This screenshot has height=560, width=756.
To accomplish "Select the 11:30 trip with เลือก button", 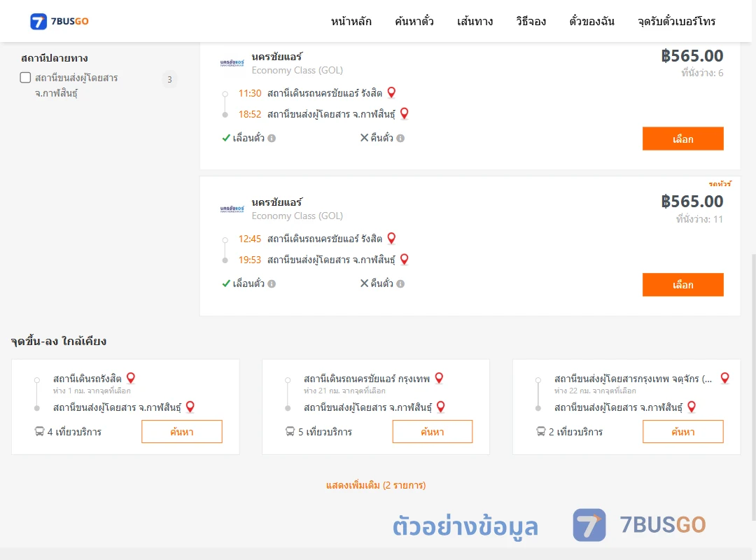I will click(682, 139).
